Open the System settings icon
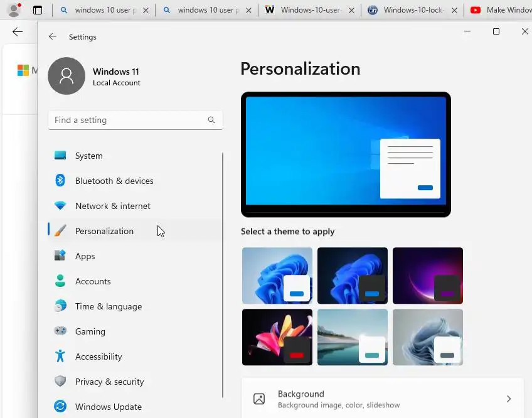Image resolution: width=532 pixels, height=418 pixels. pyautogui.click(x=60, y=156)
